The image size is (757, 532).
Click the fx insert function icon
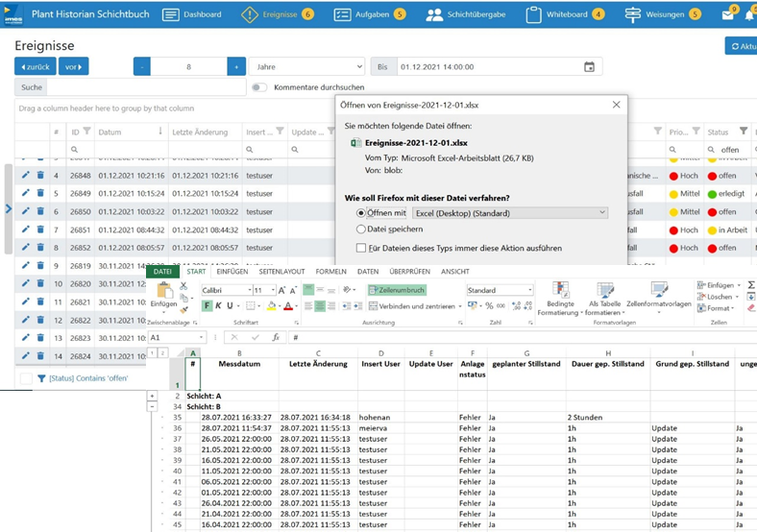coord(276,337)
